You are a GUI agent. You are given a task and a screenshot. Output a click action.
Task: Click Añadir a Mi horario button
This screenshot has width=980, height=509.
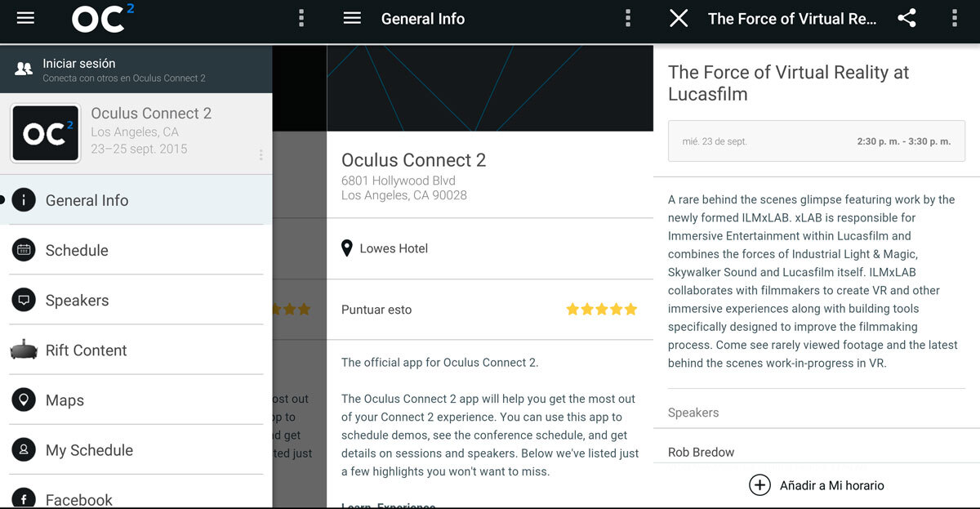pos(817,485)
